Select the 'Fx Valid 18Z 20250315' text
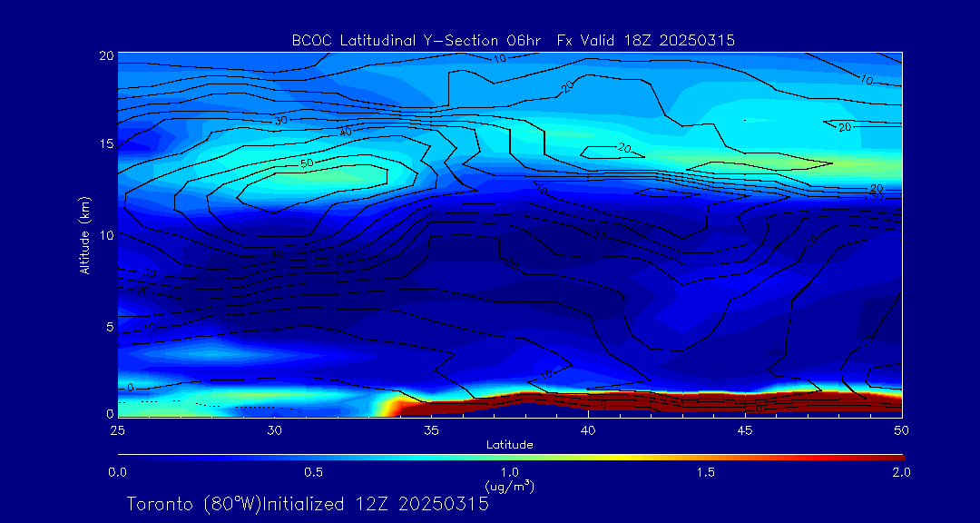 [x=646, y=41]
